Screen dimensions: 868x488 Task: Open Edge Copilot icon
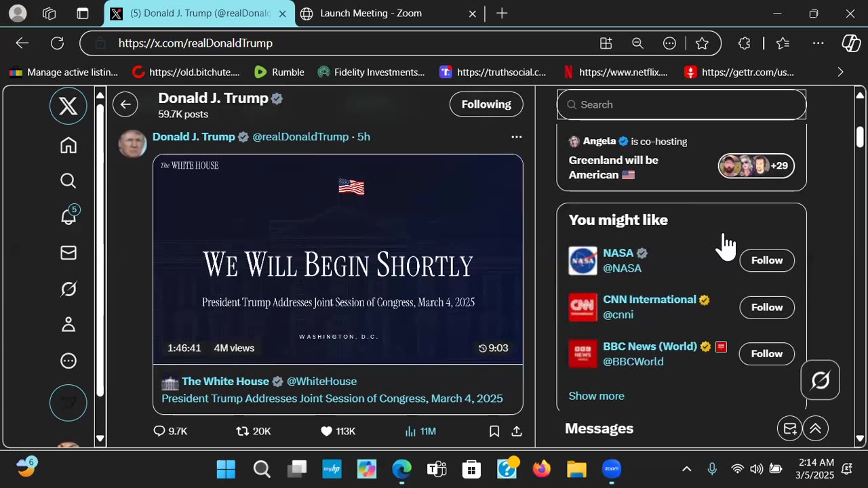click(x=851, y=43)
